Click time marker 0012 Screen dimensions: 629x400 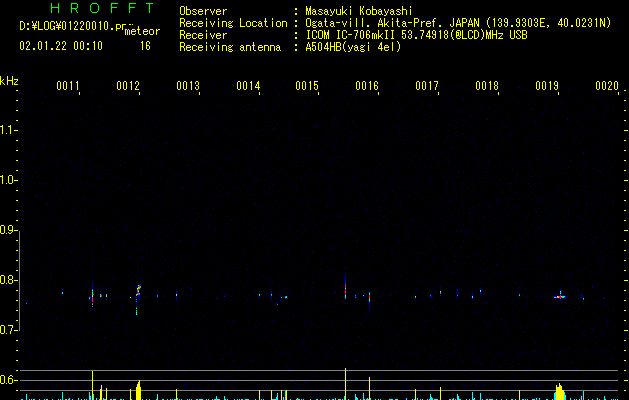pyautogui.click(x=128, y=86)
